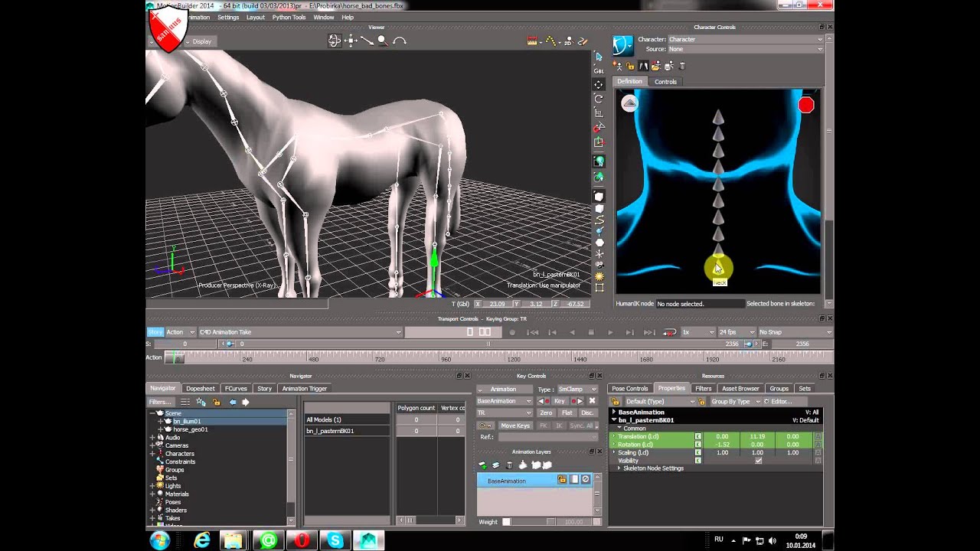Image resolution: width=980 pixels, height=551 pixels.
Task: Expand the Skeleton Node Settings section
Action: point(619,468)
